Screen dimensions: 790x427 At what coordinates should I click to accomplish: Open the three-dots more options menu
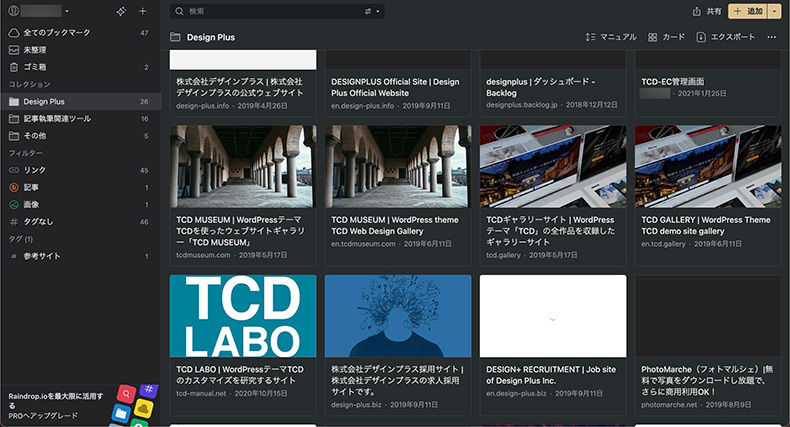(x=771, y=37)
